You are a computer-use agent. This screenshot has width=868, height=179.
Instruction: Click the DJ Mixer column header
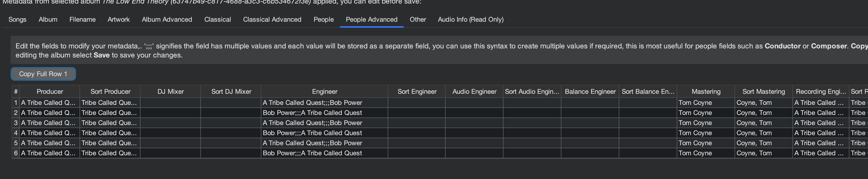coord(170,92)
